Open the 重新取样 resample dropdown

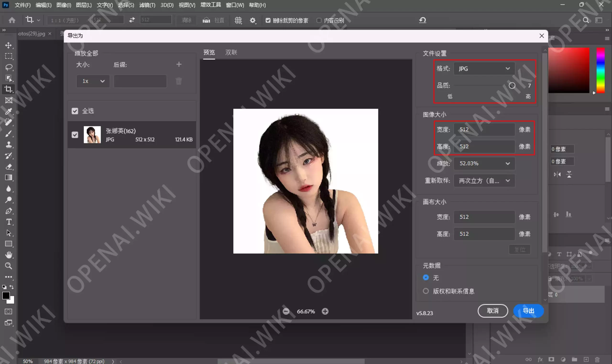tap(484, 181)
